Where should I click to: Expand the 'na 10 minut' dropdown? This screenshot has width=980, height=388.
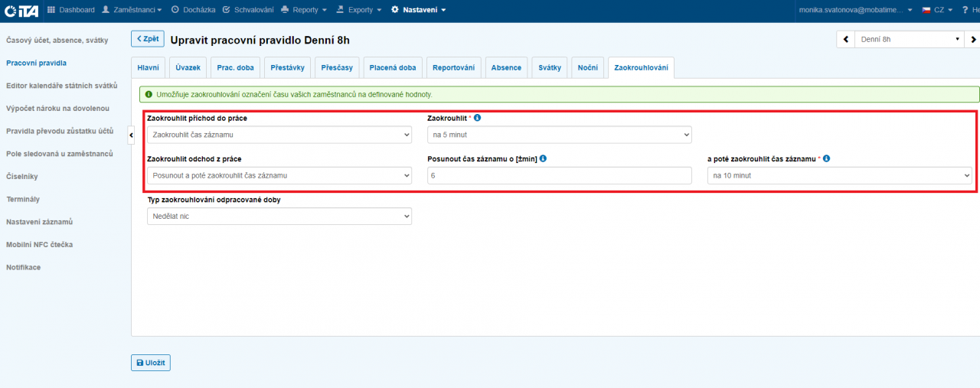[839, 175]
